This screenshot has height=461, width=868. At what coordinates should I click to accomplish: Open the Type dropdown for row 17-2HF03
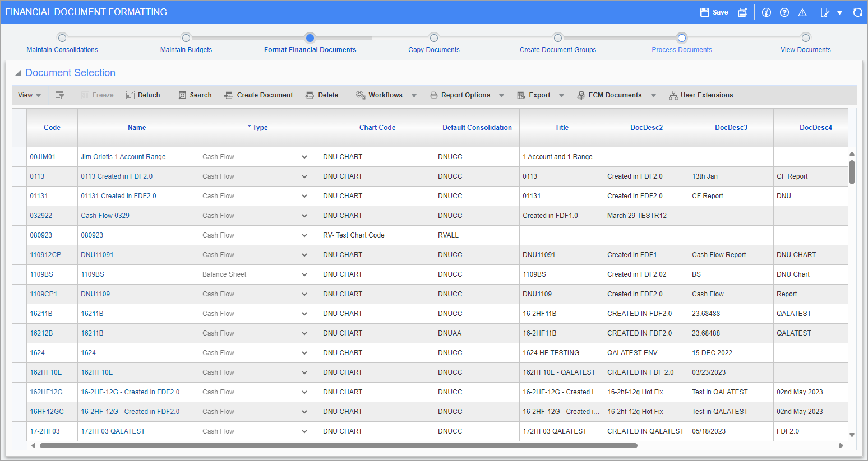[304, 431]
